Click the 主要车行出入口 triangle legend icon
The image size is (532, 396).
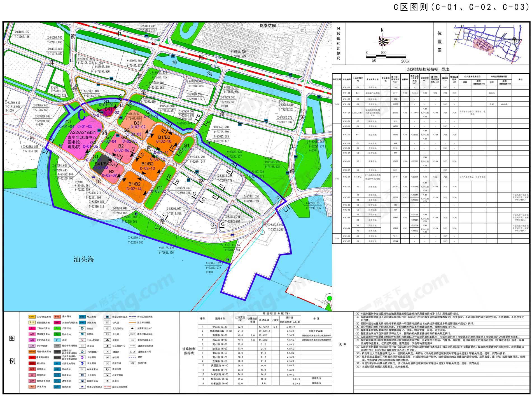132,328
